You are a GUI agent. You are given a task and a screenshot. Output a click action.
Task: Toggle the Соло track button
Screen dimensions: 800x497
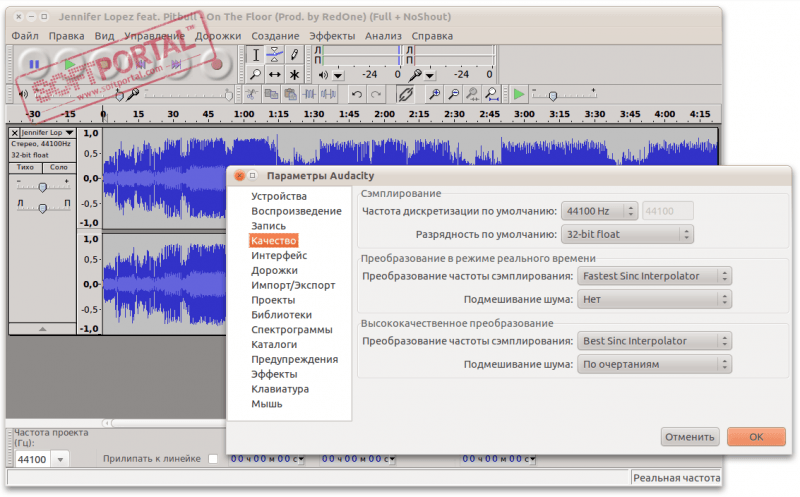pyautogui.click(x=59, y=168)
